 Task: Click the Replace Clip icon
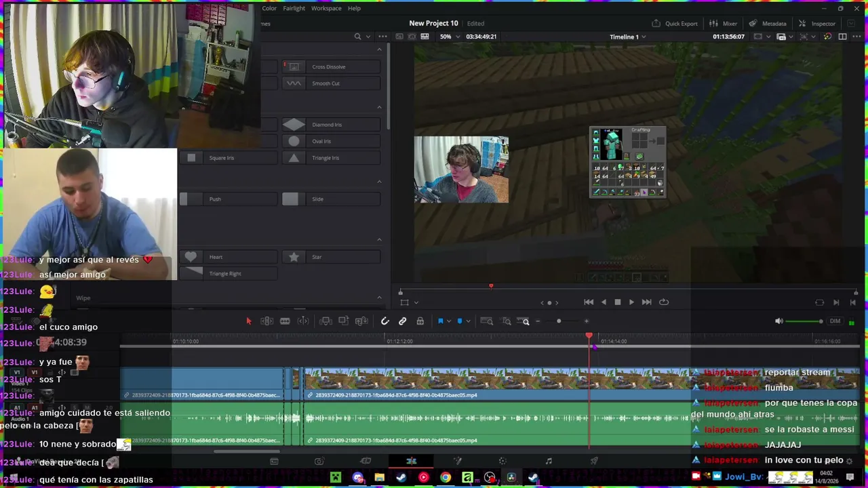coord(361,321)
